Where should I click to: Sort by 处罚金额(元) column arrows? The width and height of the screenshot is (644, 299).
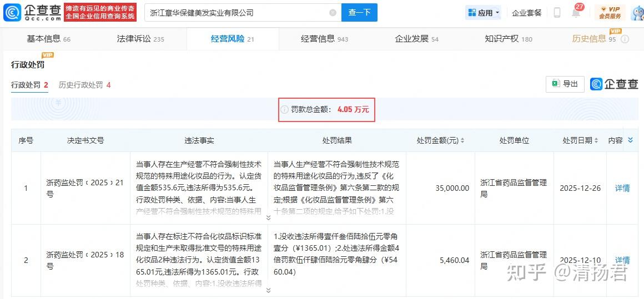[x=462, y=141]
